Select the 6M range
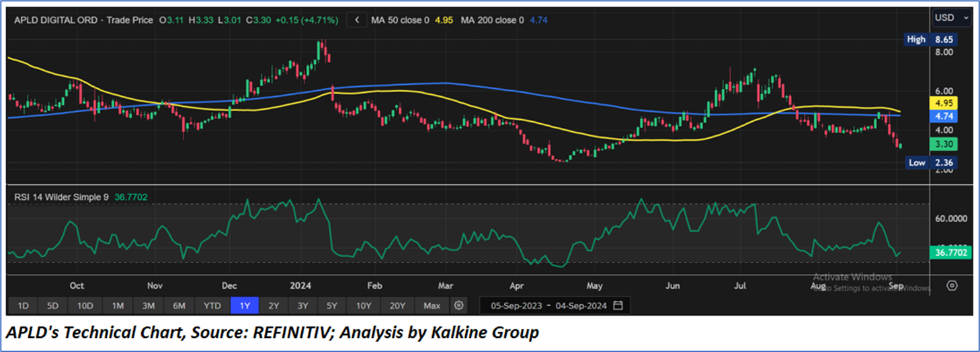The image size is (980, 352). 179,306
